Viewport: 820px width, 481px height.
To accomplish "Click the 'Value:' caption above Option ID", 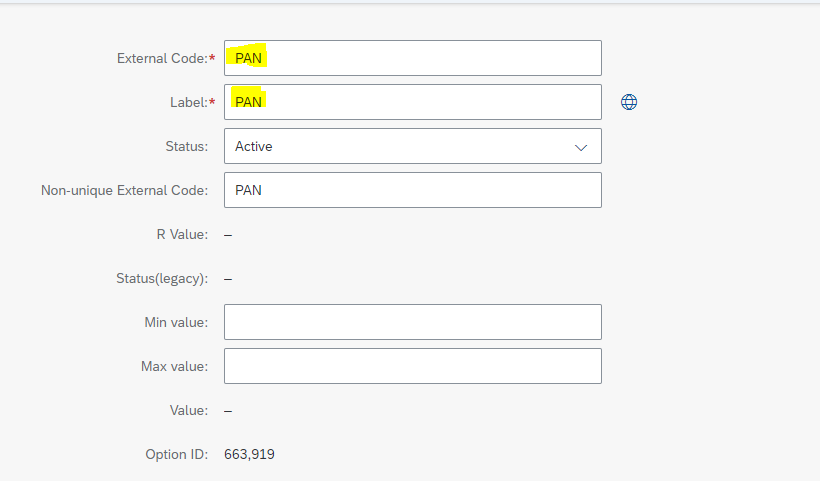I will point(189,410).
